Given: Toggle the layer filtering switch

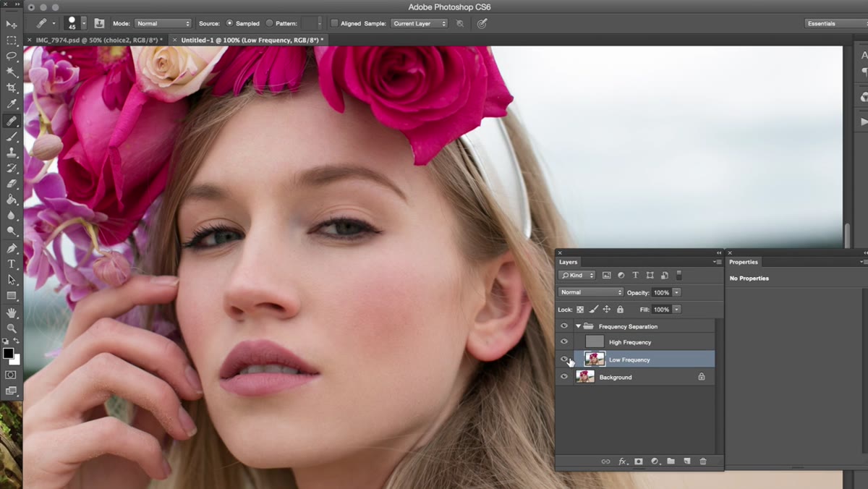Looking at the screenshot, I should [678, 275].
